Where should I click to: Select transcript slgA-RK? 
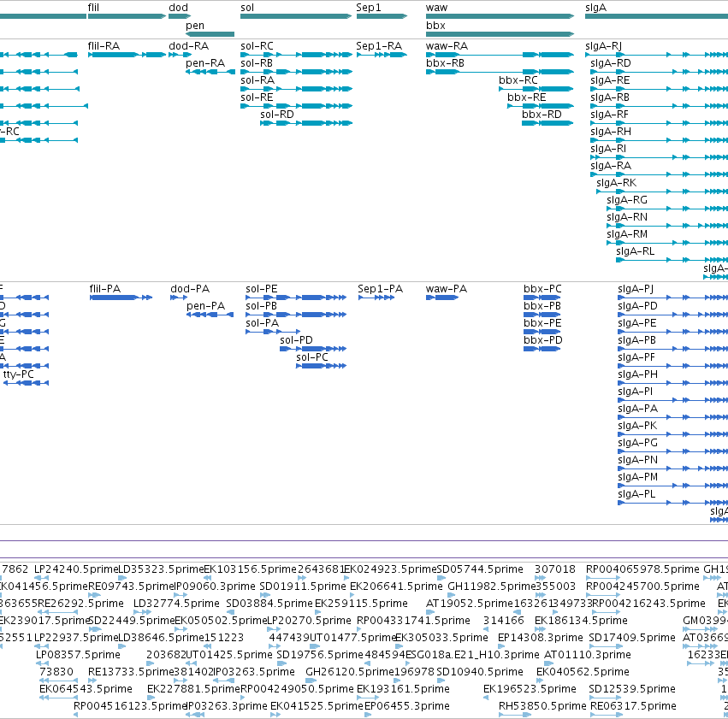(662, 192)
